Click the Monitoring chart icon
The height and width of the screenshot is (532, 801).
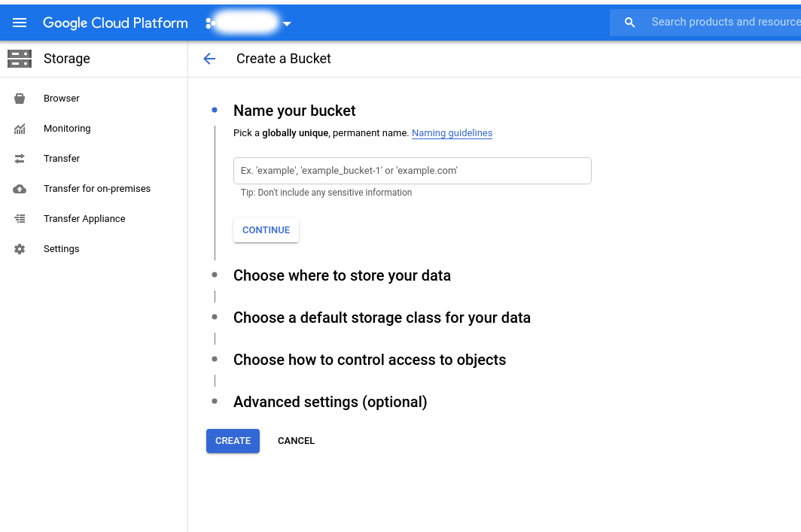tap(20, 128)
